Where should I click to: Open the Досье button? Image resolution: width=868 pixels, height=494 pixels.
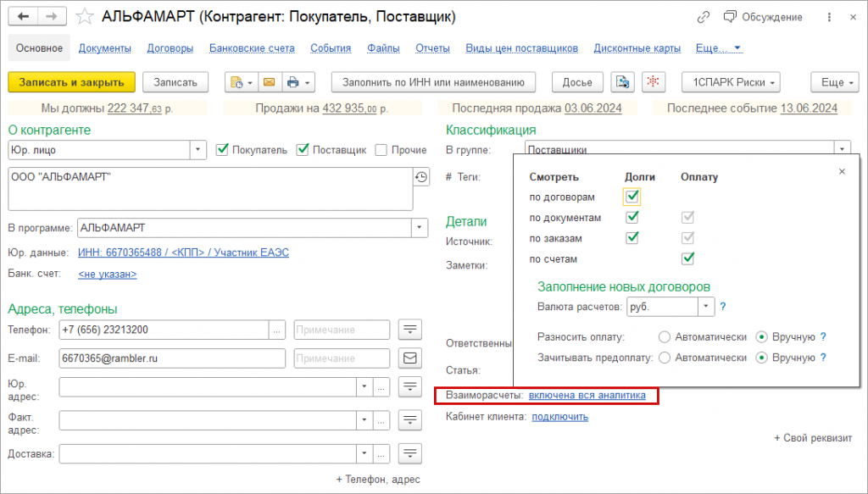pyautogui.click(x=577, y=82)
